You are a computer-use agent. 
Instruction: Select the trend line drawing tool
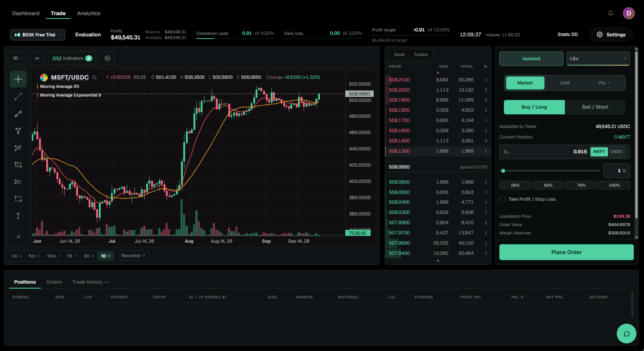click(18, 97)
